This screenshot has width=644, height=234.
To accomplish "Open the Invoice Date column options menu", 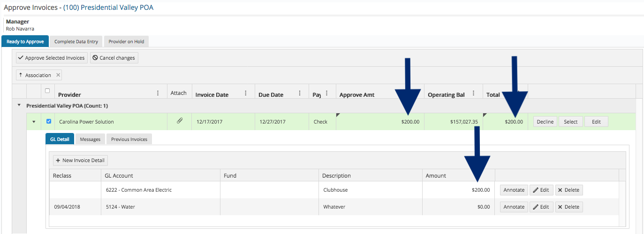I will (x=246, y=94).
